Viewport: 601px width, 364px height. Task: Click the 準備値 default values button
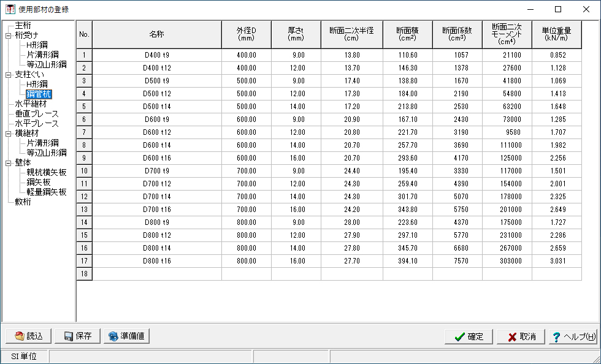pyautogui.click(x=126, y=336)
